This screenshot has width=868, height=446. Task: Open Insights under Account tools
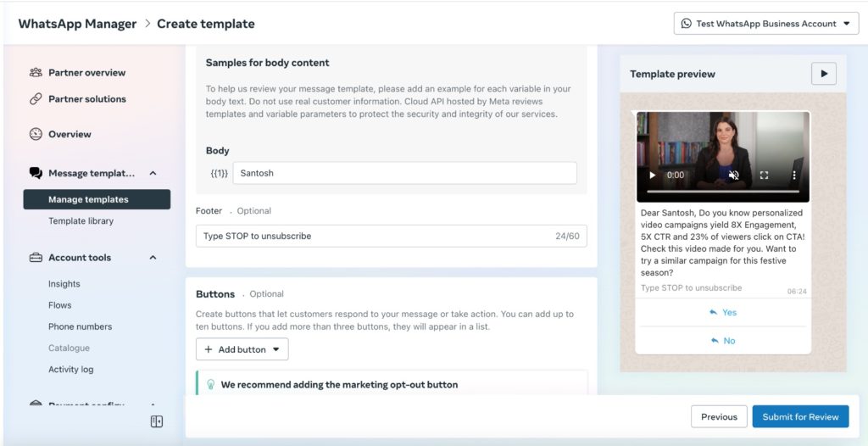click(64, 284)
